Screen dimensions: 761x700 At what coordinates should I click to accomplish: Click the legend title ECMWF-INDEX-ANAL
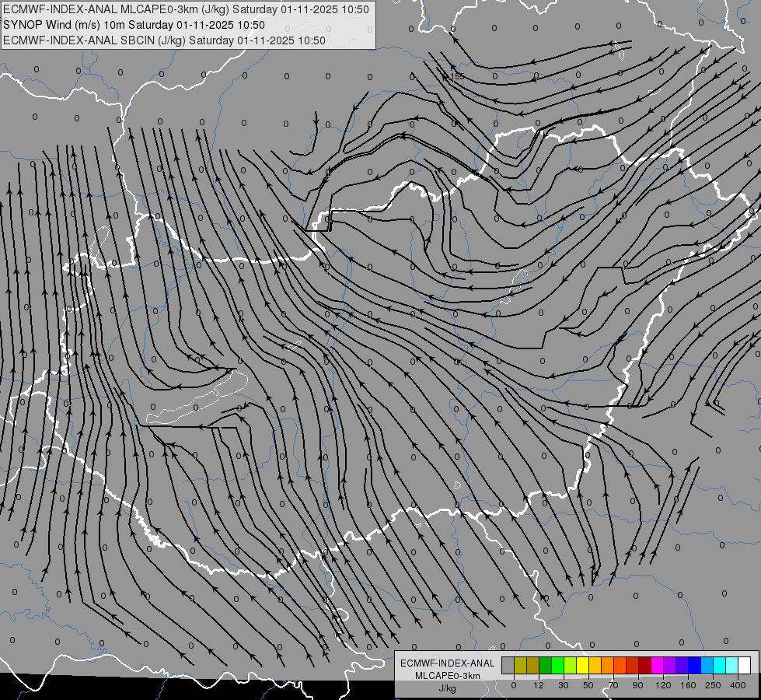[x=448, y=663]
